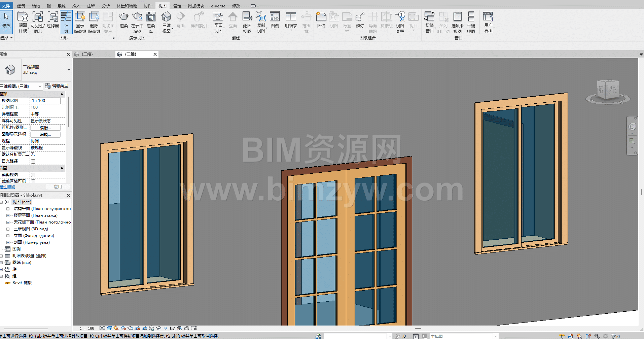The height and width of the screenshot is (339, 644).
Task: Expand 三维视图 (3D вид) tree node
Action: point(8,229)
